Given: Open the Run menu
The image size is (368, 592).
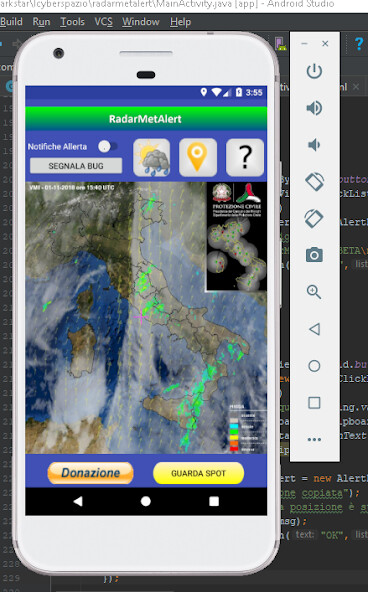Looking at the screenshot, I should point(41,22).
